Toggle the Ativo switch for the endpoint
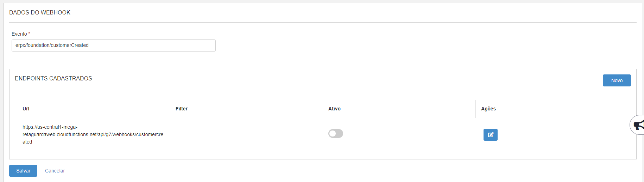 tap(336, 134)
